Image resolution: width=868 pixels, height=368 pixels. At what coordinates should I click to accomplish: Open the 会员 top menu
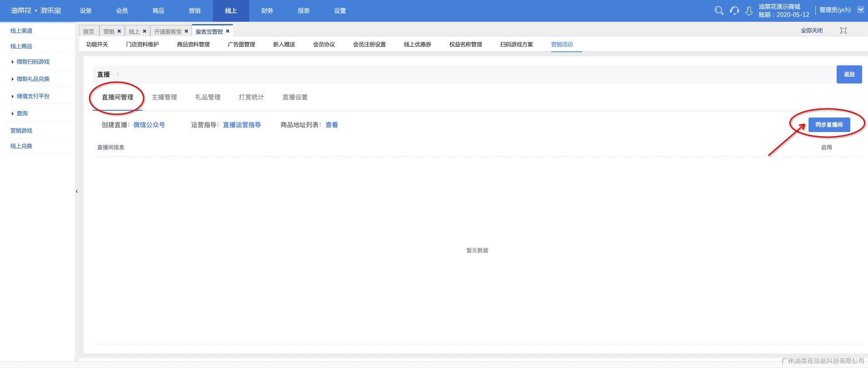coord(122,11)
